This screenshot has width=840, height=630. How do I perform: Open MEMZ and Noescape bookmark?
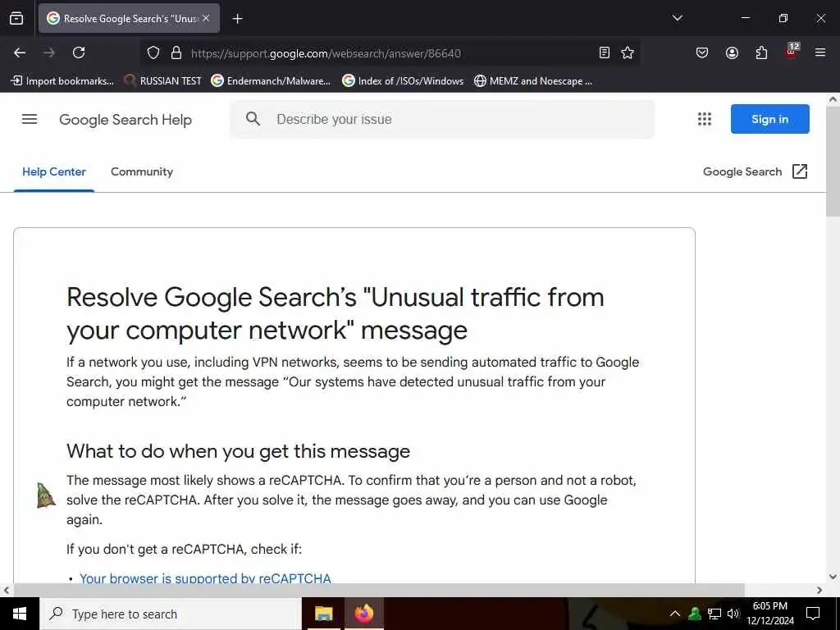click(533, 81)
